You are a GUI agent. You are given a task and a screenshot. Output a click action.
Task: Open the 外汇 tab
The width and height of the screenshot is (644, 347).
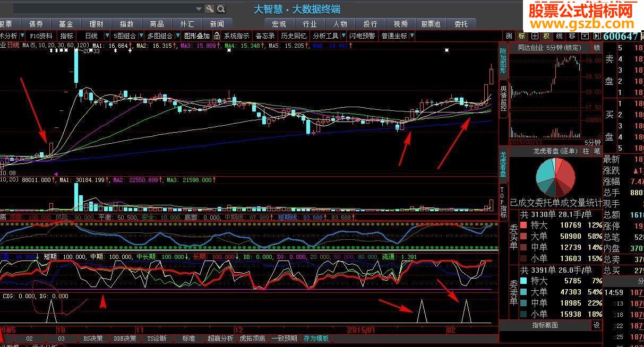(187, 24)
